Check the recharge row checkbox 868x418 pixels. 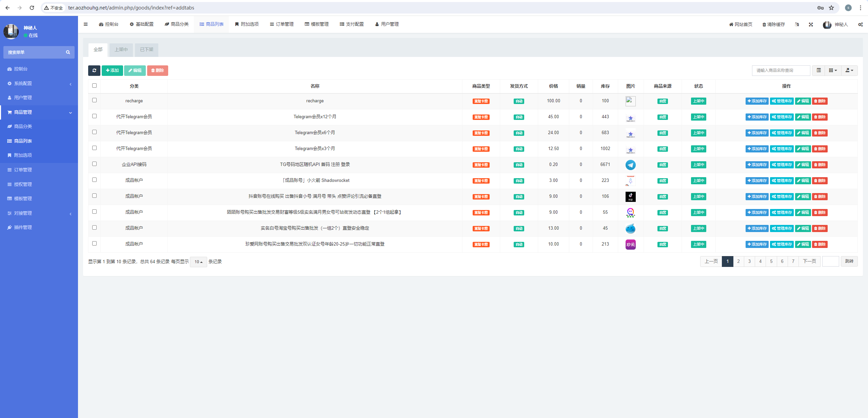(94, 100)
